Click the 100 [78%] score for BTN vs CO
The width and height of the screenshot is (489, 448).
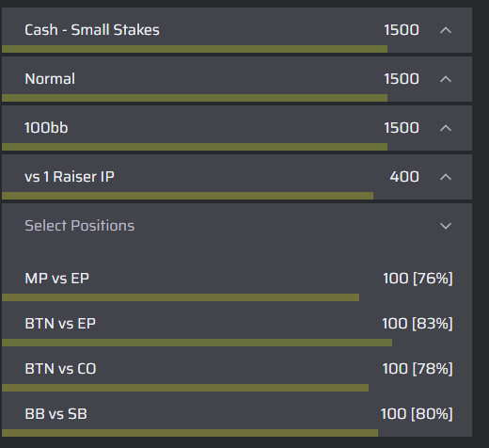418,369
